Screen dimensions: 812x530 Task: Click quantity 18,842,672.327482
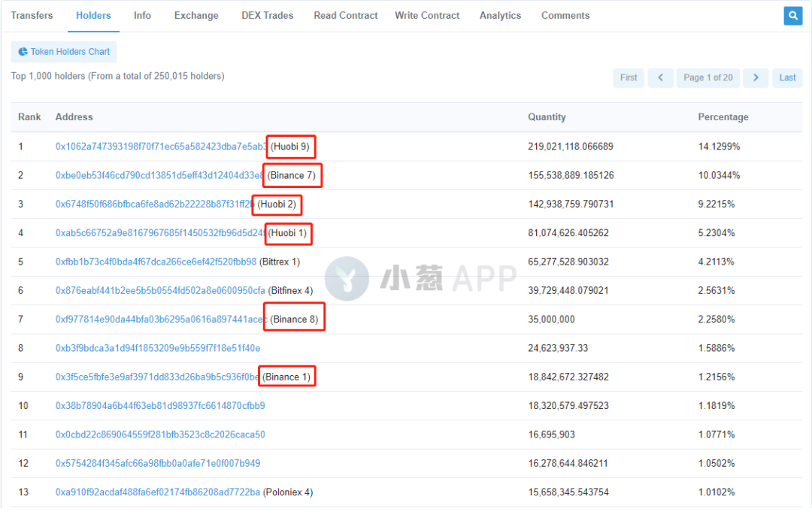coord(568,377)
